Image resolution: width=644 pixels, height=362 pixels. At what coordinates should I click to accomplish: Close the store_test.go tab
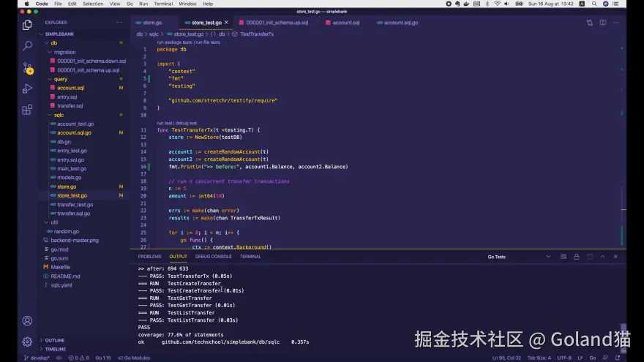pyautogui.click(x=226, y=23)
